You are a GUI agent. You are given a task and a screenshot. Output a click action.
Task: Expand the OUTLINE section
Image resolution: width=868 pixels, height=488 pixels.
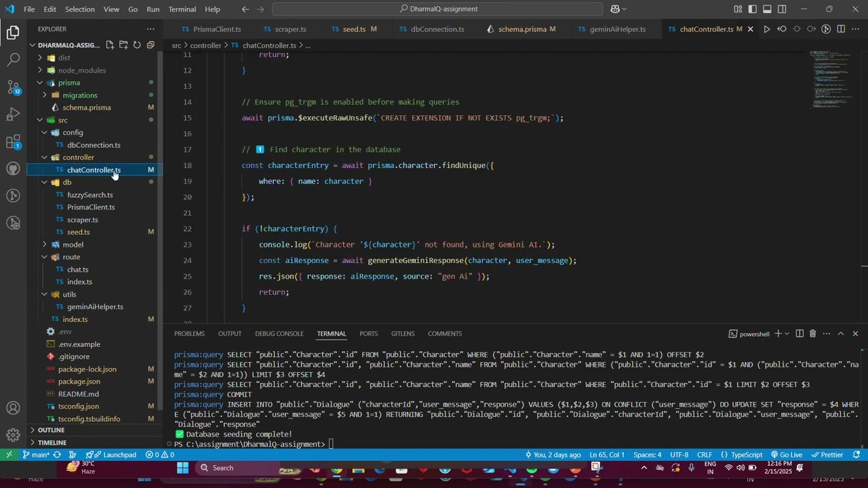tap(51, 430)
